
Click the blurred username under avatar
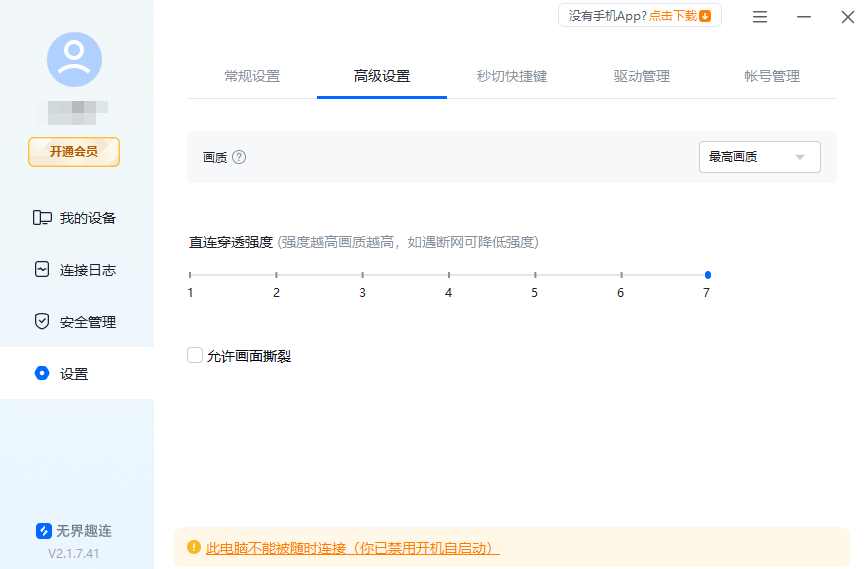pyautogui.click(x=74, y=112)
